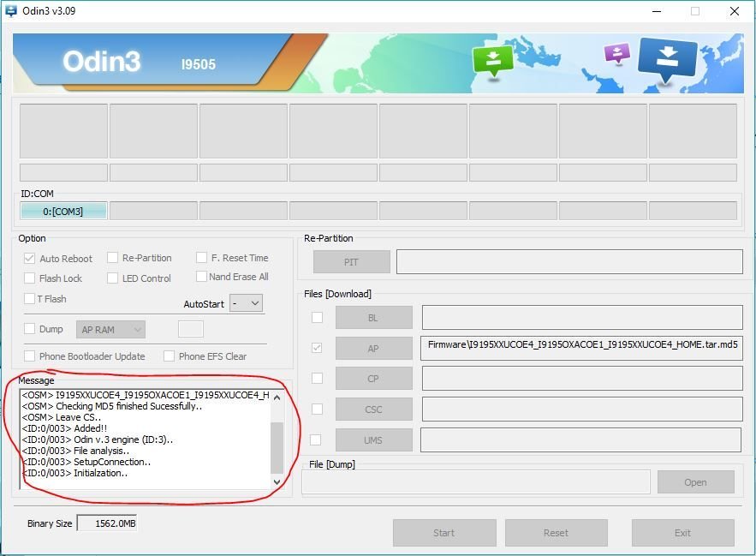Click the BL file path field

pyautogui.click(x=582, y=317)
